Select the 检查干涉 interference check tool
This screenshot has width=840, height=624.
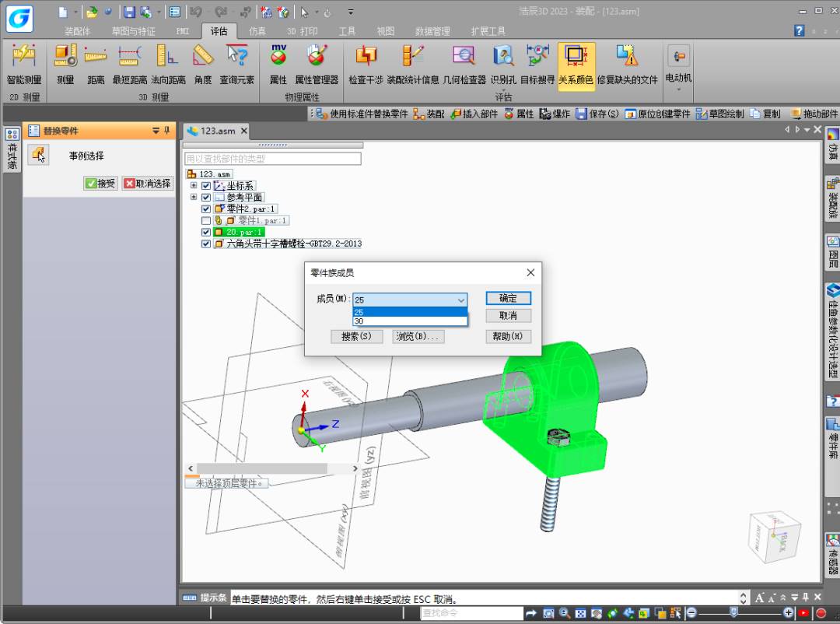coord(366,58)
